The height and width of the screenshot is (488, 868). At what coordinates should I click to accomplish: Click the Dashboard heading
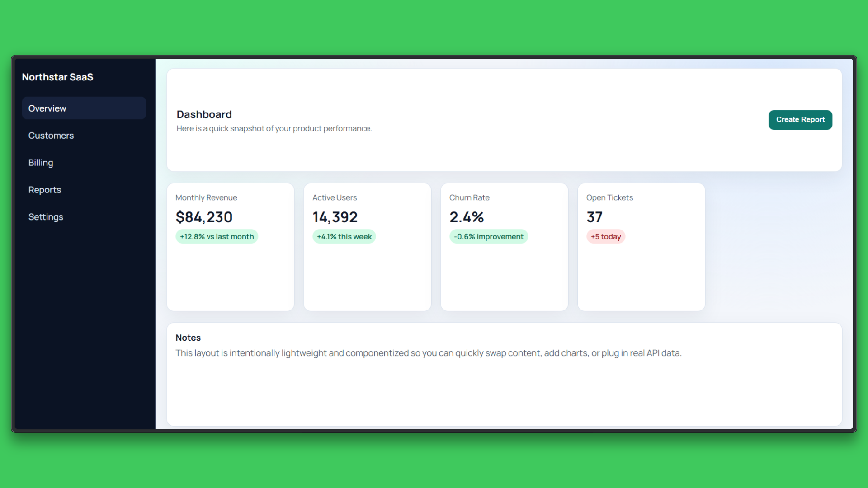click(x=204, y=114)
